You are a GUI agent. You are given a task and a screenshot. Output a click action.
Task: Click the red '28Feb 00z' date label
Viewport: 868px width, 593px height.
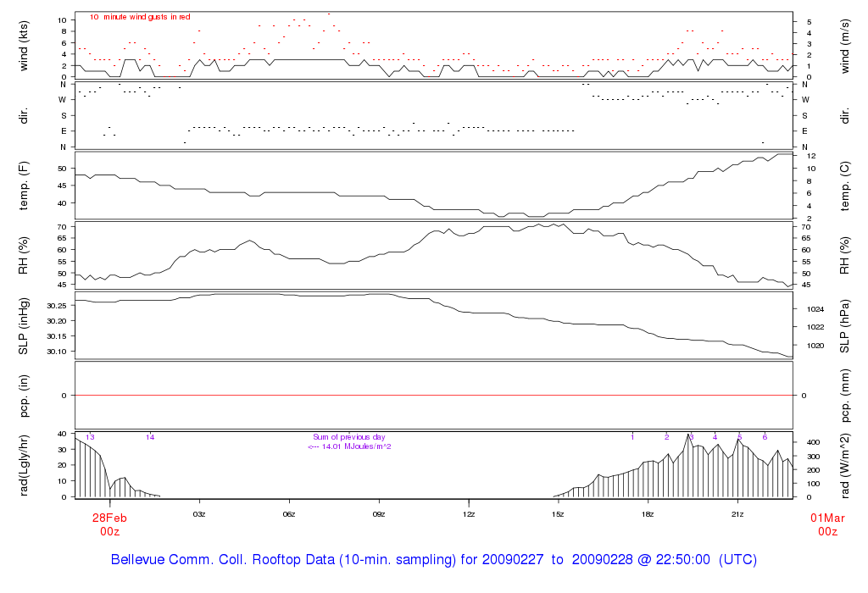tap(109, 524)
